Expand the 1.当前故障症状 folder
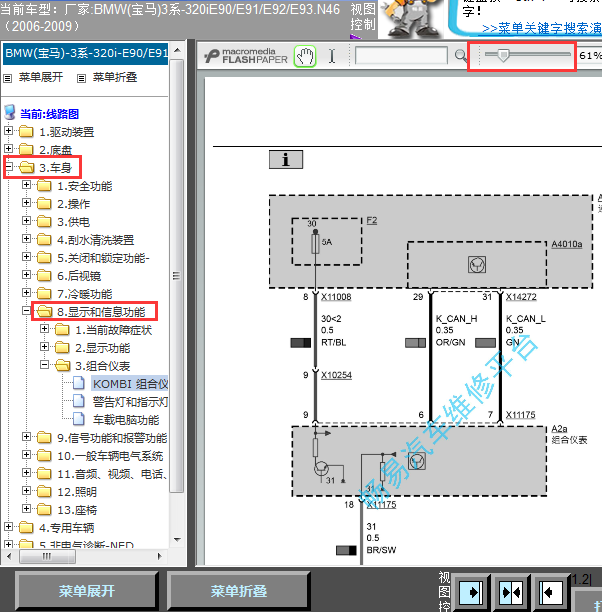The height and width of the screenshot is (612, 602). click(x=44, y=328)
